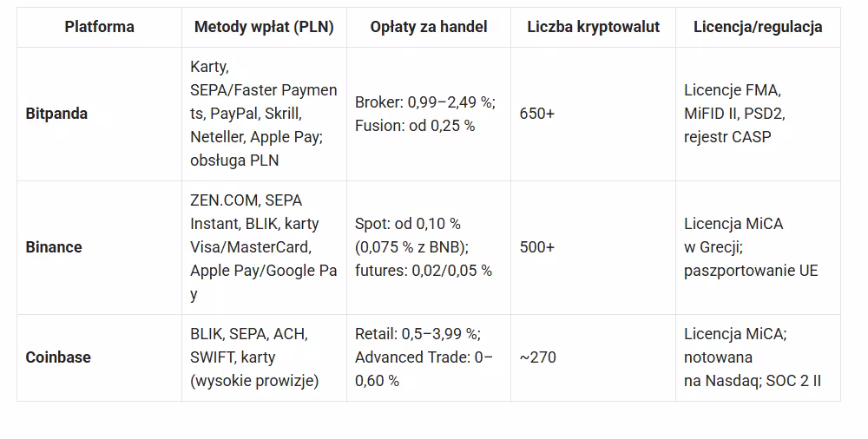Click the Licencje FMA, MiFID II cell
This screenshot has width=868, height=439.
pyautogui.click(x=733, y=114)
